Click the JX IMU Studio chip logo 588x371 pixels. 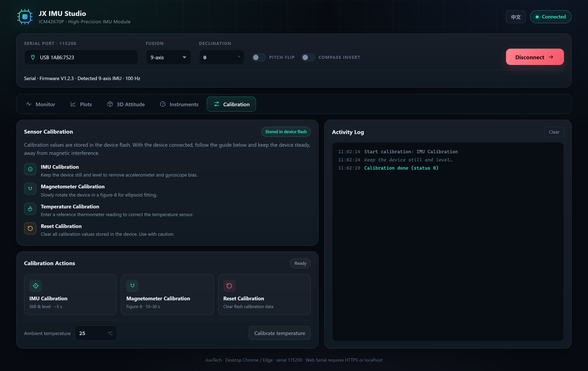[x=25, y=17]
